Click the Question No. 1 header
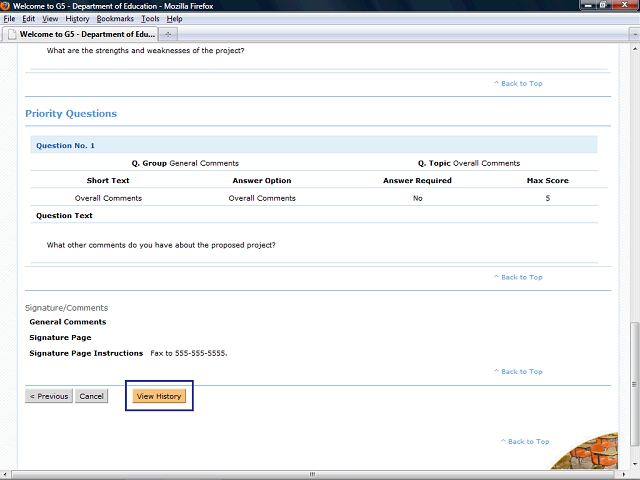 313,145
